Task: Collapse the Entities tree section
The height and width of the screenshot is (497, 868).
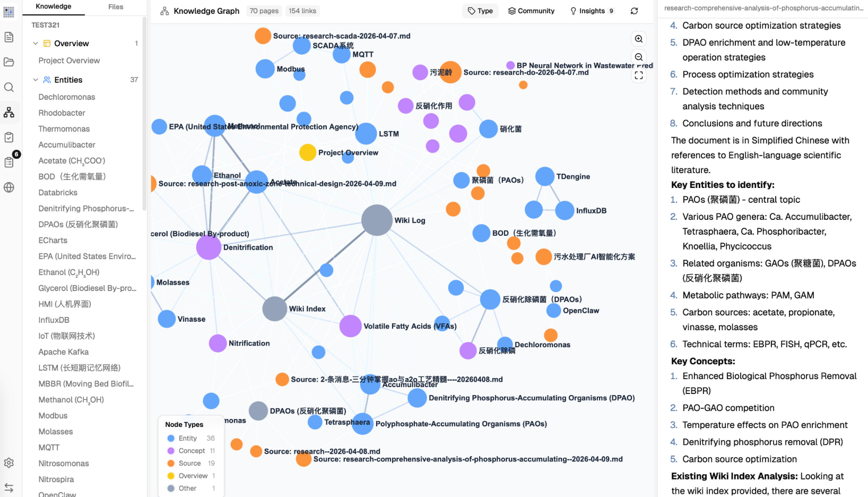Action: pyautogui.click(x=36, y=80)
